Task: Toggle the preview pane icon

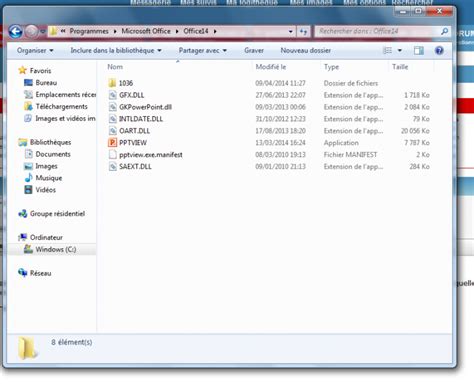Action: (x=418, y=50)
